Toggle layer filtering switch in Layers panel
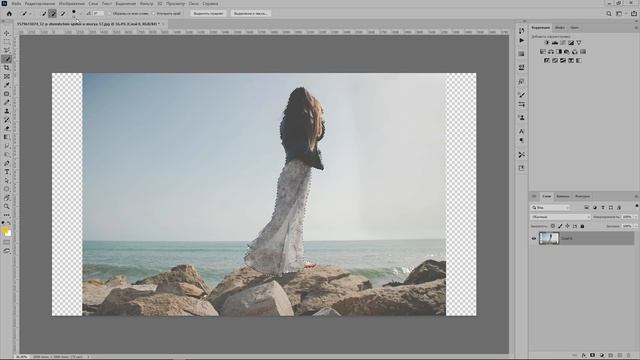Image resolution: width=640 pixels, height=360 pixels. point(637,206)
